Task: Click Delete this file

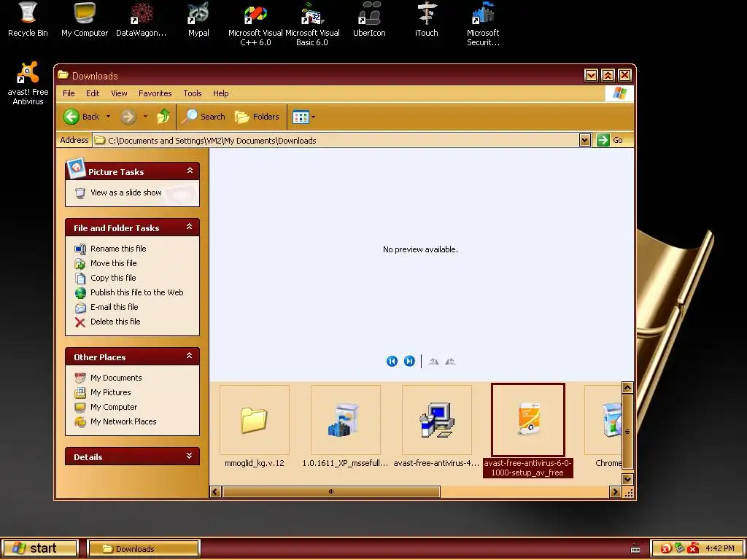Action: tap(115, 322)
